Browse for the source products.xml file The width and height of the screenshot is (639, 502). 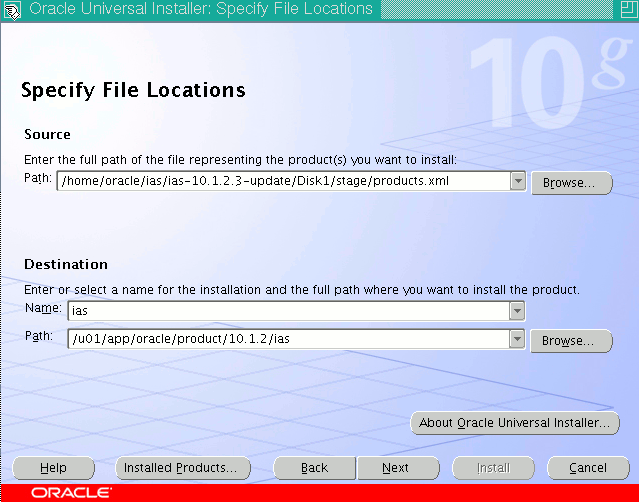coord(572,183)
